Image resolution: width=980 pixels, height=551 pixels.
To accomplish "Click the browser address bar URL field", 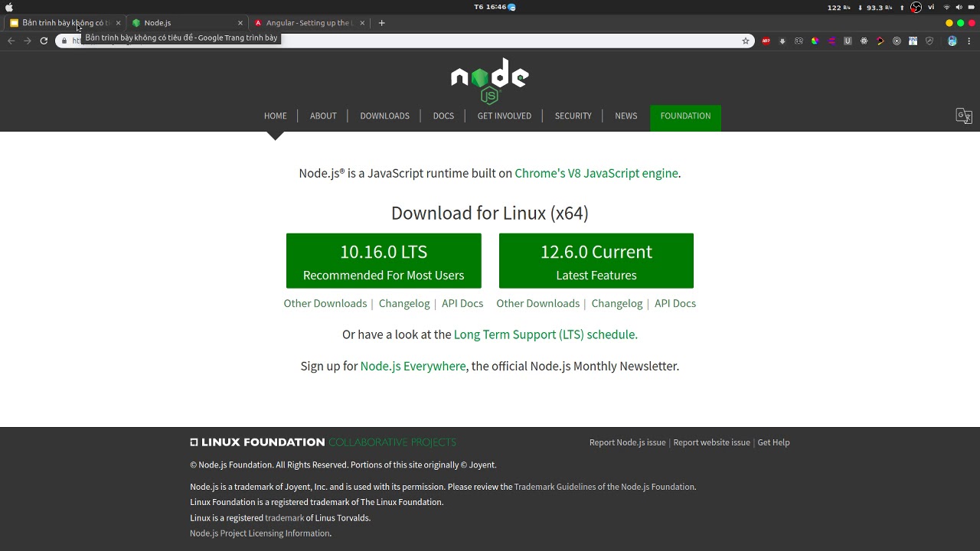I will coord(403,41).
